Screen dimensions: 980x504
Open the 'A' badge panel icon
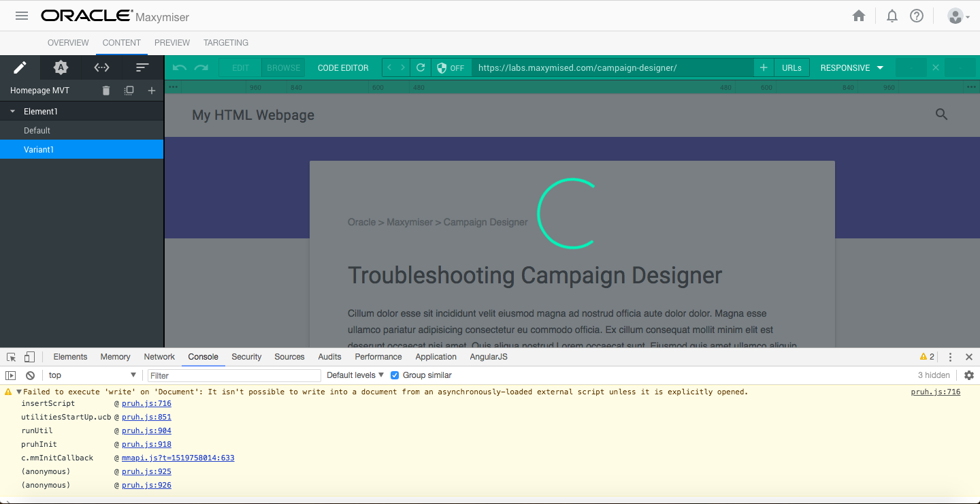tap(61, 67)
